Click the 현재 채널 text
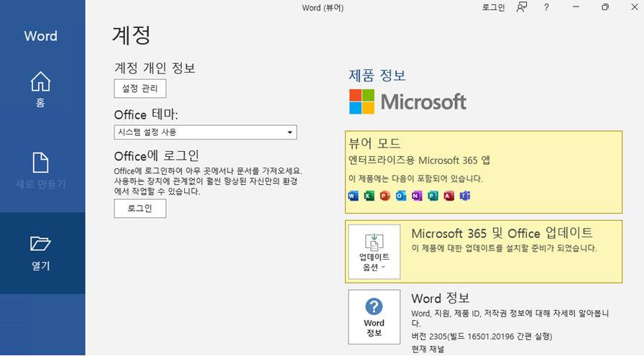The height and width of the screenshot is (356, 644). (x=428, y=350)
